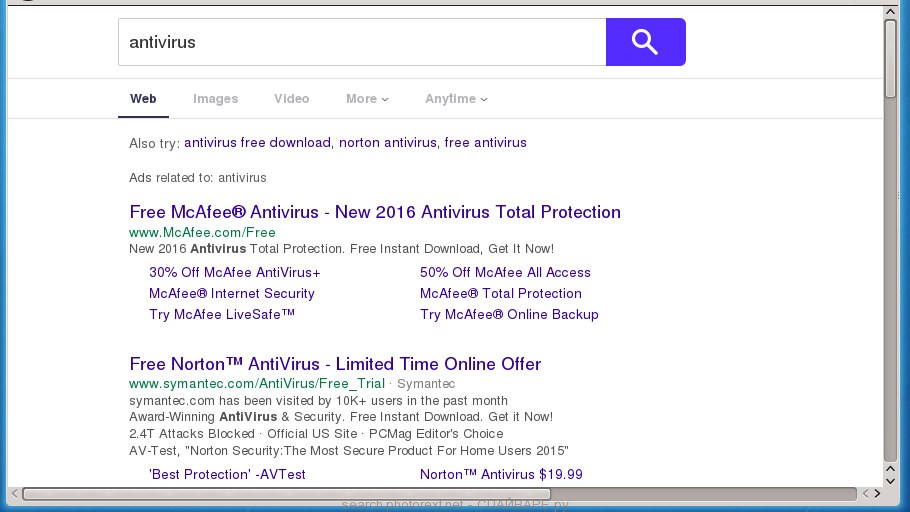Image resolution: width=910 pixels, height=512 pixels.
Task: Click the horizontal scrollbar left arrow
Action: tap(14, 493)
